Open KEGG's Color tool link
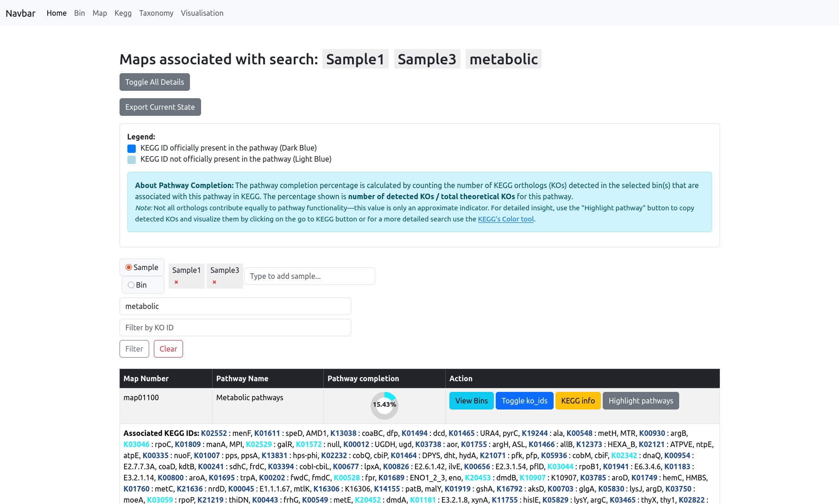839x504 pixels. 505,219
